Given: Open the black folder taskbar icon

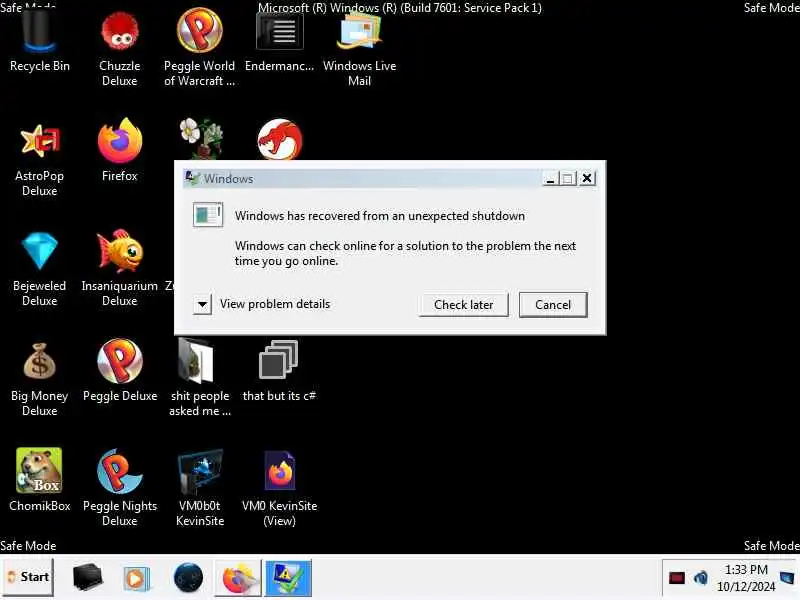Looking at the screenshot, I should 88,578.
